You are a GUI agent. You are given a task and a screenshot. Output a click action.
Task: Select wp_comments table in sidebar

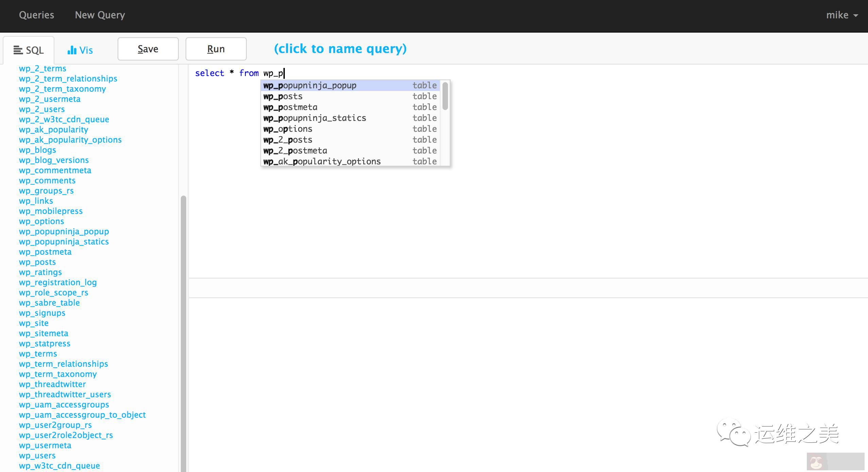pyautogui.click(x=47, y=180)
